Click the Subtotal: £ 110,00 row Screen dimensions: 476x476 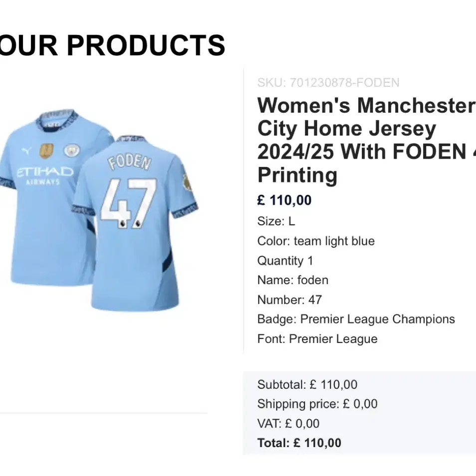point(307,385)
